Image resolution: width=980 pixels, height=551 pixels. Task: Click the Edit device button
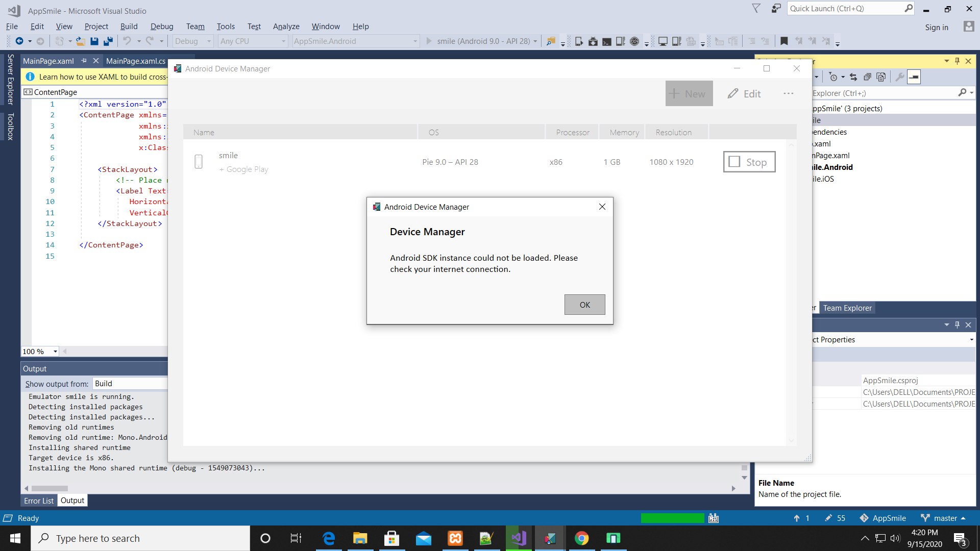[744, 93]
